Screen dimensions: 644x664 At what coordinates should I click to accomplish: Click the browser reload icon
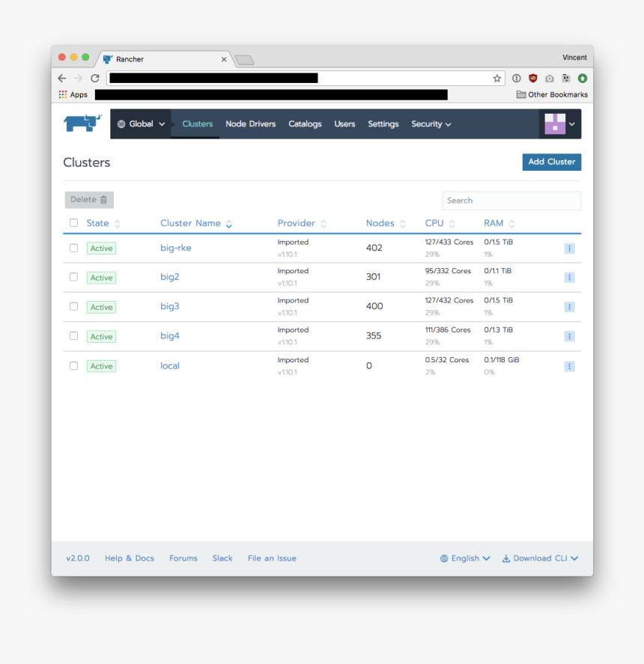click(x=95, y=78)
